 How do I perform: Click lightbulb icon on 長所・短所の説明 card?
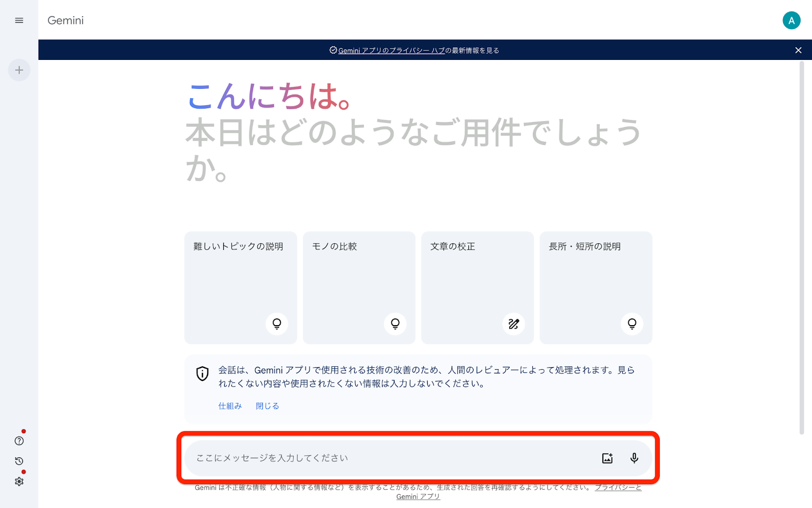pyautogui.click(x=632, y=324)
